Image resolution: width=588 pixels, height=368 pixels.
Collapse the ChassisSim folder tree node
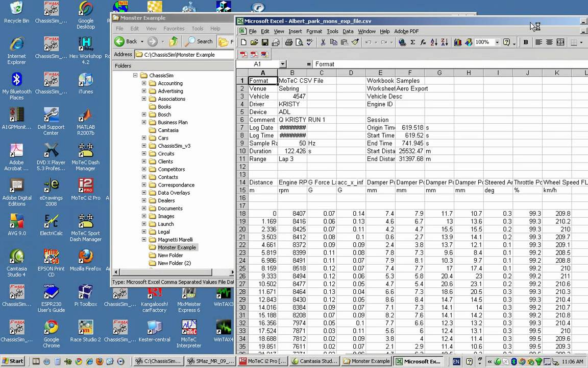coord(135,76)
